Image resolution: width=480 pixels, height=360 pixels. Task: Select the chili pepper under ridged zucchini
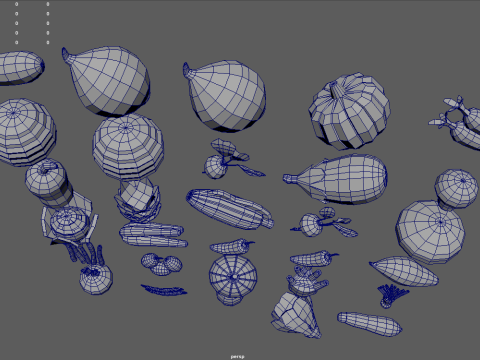coord(231,246)
